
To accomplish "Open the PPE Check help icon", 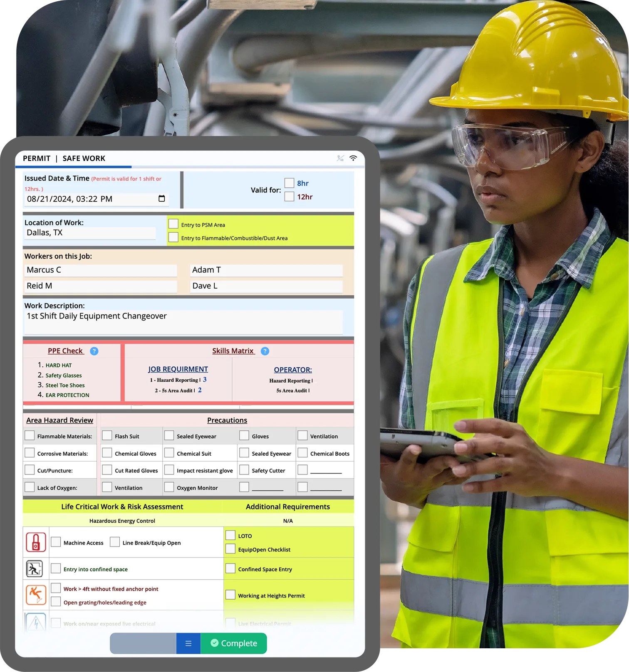I will (94, 351).
